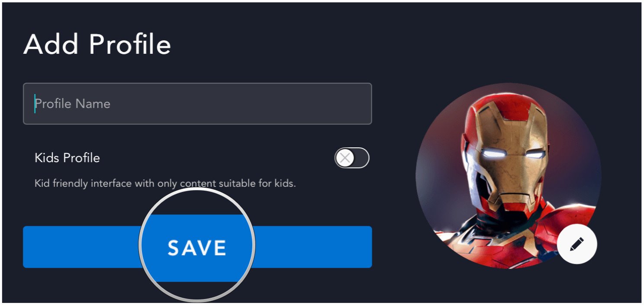Viewport: 644px width, 306px height.
Task: Enable the kids-only content switch
Action: click(352, 158)
